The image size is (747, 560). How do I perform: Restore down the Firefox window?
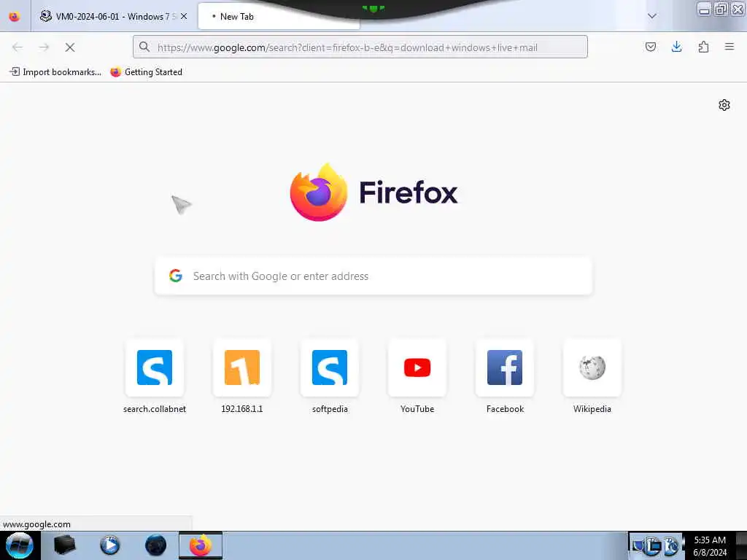coord(721,9)
